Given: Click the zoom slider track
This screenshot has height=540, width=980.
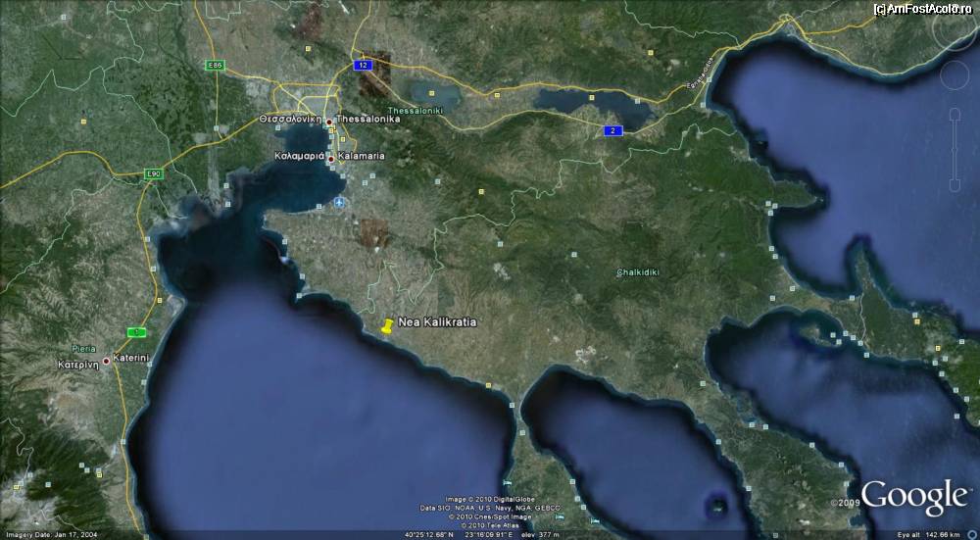Looking at the screenshot, I should [x=955, y=147].
